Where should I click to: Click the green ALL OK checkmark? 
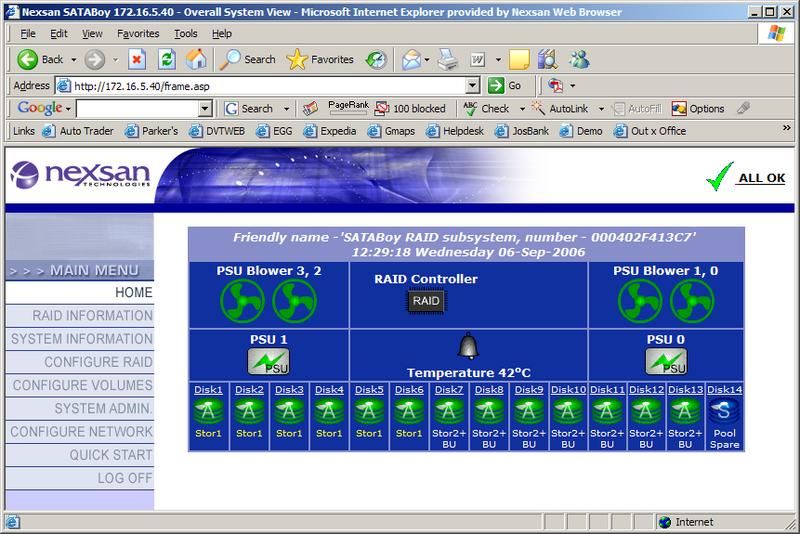pos(720,176)
